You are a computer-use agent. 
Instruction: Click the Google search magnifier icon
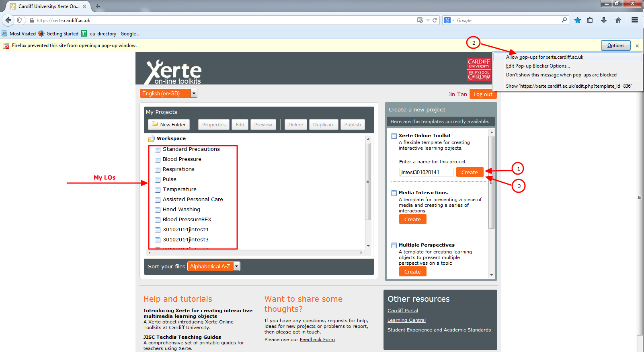pyautogui.click(x=564, y=20)
